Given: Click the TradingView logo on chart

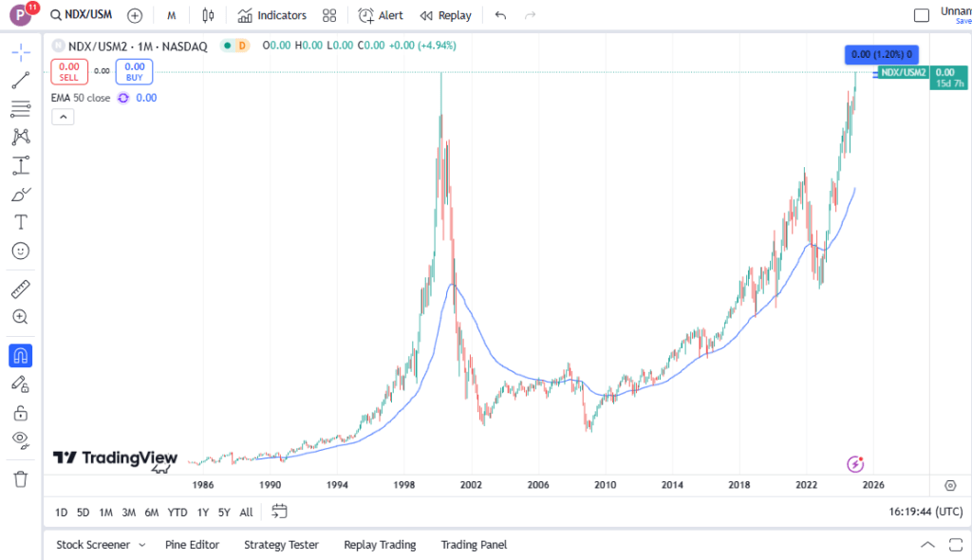Looking at the screenshot, I should click(115, 457).
